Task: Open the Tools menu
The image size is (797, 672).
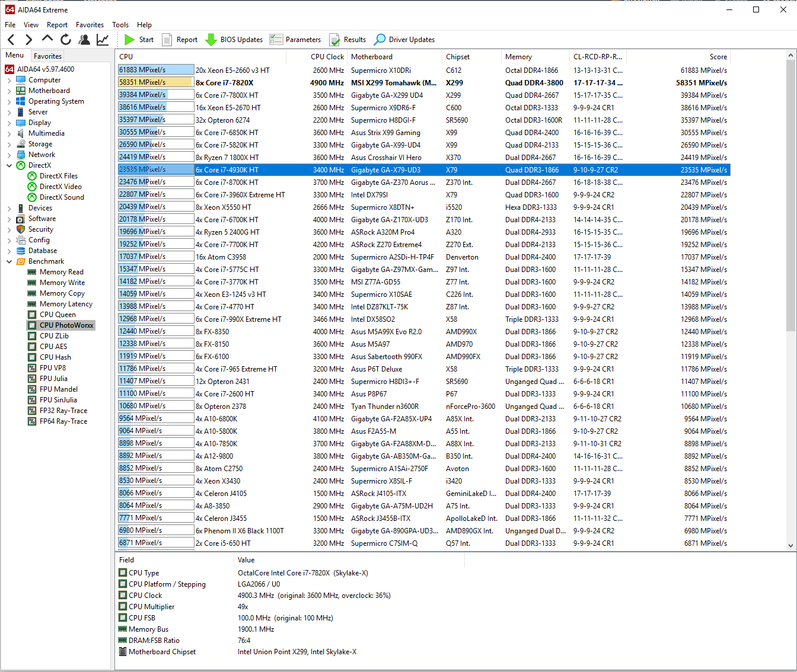Action: tap(120, 25)
